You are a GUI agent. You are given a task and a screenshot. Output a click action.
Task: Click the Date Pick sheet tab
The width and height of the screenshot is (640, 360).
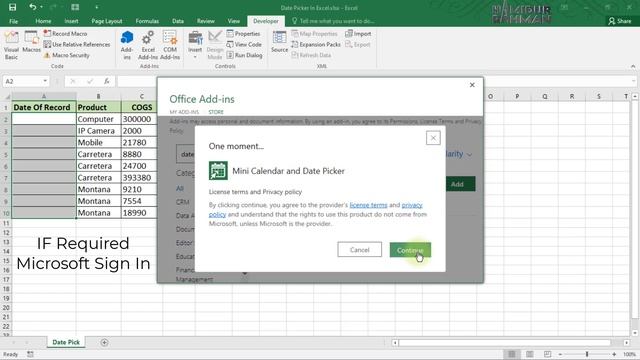[x=66, y=342]
